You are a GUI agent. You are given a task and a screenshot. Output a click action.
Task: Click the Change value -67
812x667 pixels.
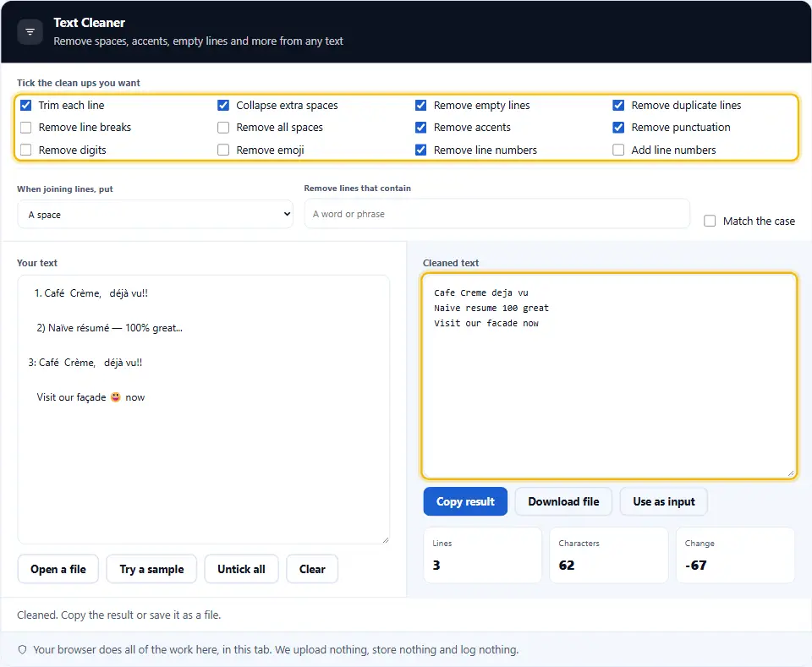click(x=695, y=565)
